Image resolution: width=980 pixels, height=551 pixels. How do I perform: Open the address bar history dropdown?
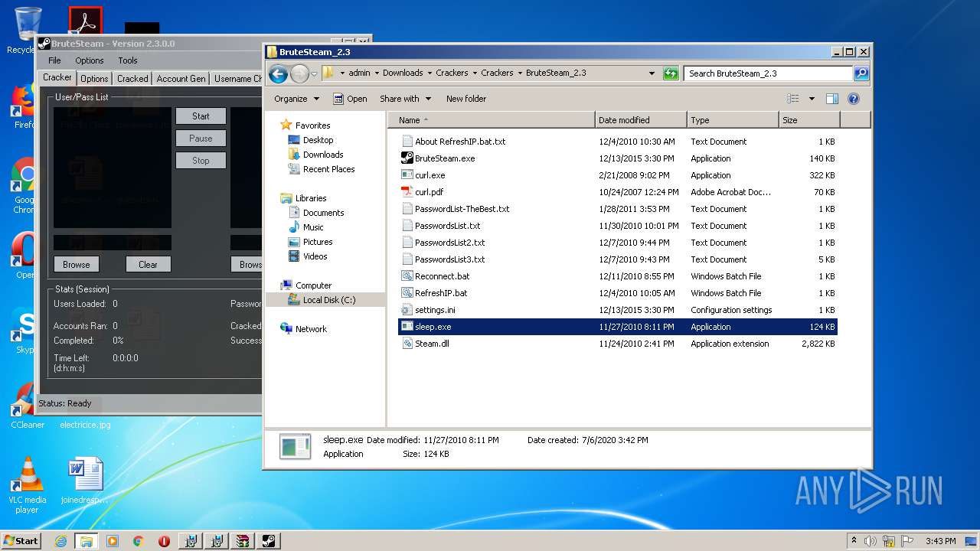tap(652, 73)
